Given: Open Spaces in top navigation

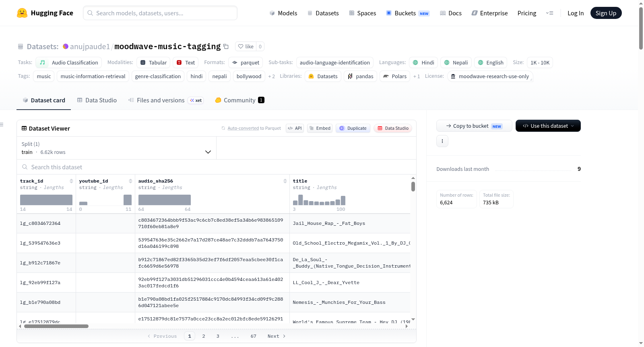Looking at the screenshot, I should 362,13.
